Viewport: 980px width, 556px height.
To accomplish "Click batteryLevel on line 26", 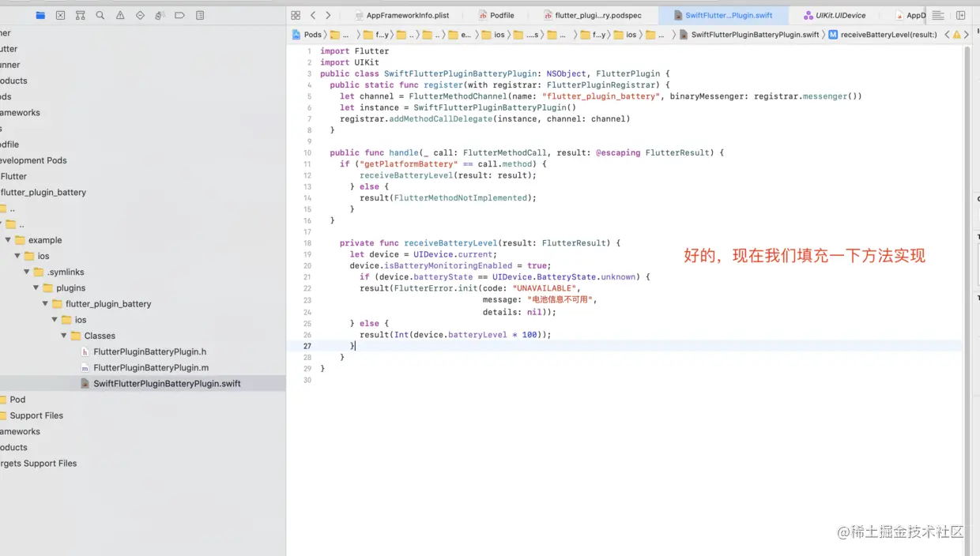I will click(x=477, y=335).
